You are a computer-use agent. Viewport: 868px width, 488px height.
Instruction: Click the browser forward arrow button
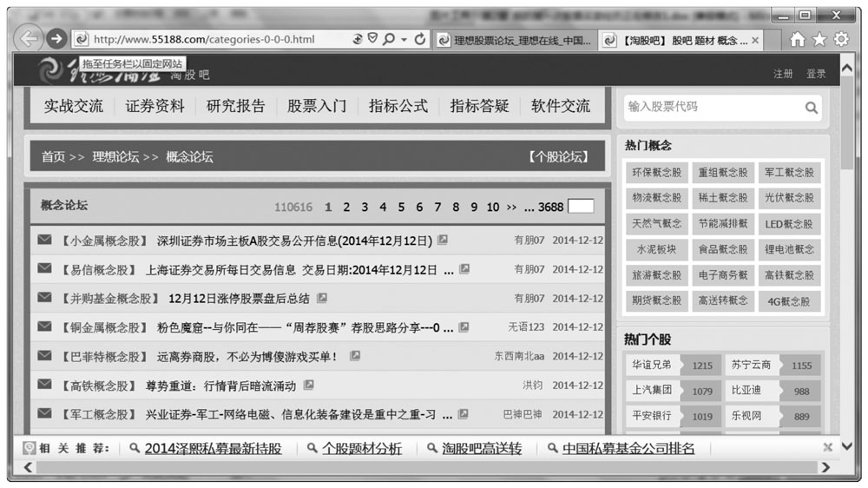(56, 39)
